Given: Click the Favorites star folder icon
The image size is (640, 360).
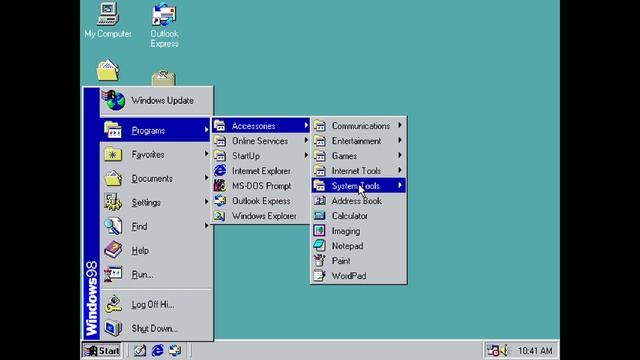Looking at the screenshot, I should [x=113, y=154].
